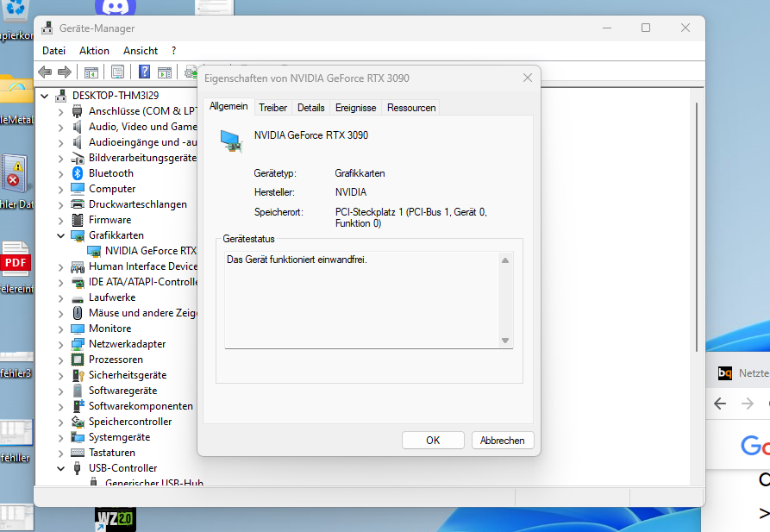Click the properties toolbar icon
Viewport: 770px width, 532px height.
117,72
